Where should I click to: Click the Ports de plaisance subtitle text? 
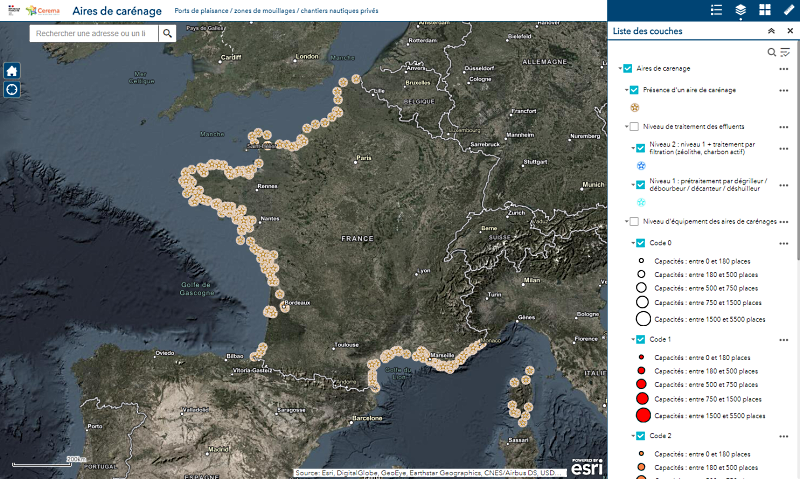click(x=276, y=11)
